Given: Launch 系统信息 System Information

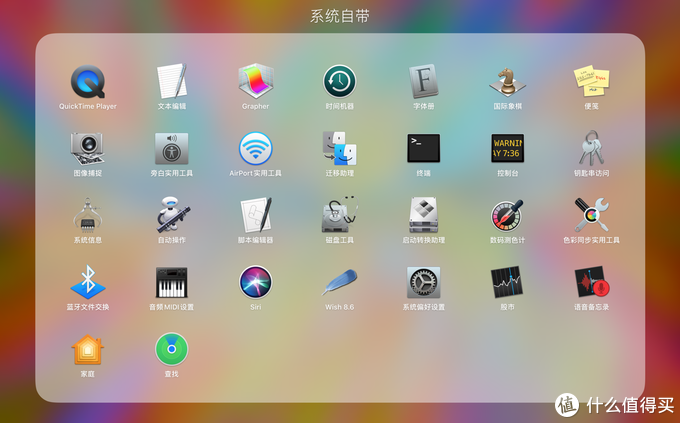Looking at the screenshot, I should pyautogui.click(x=88, y=215).
